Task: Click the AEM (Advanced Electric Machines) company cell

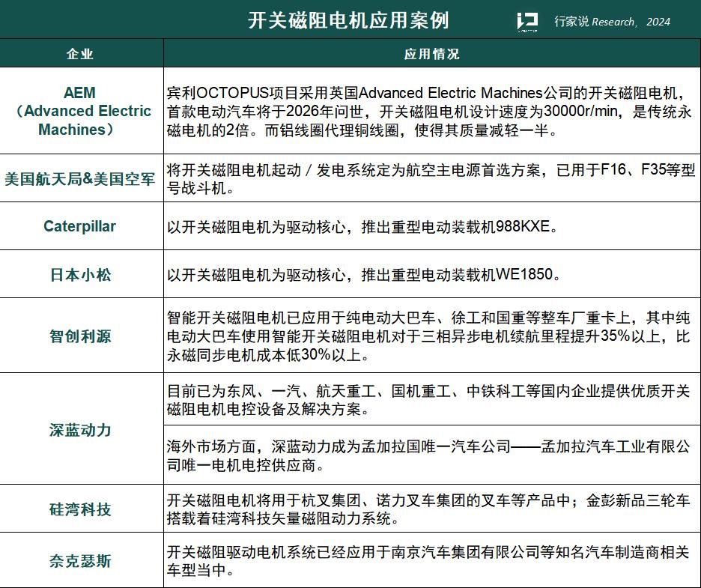Action: (82, 110)
